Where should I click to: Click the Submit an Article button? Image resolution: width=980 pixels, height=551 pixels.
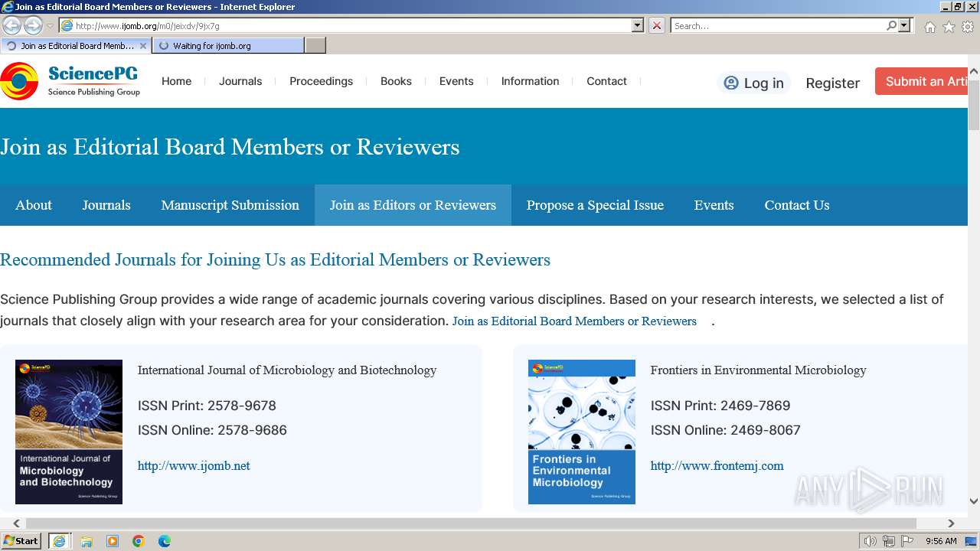(x=922, y=82)
